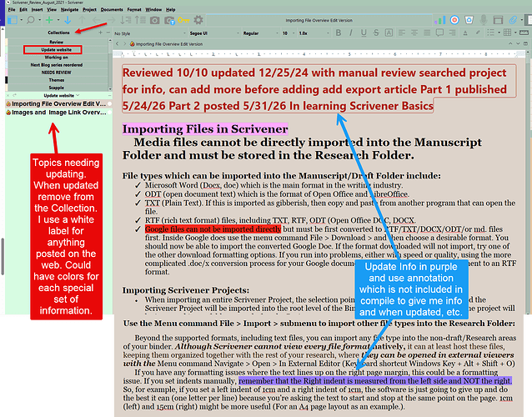
Task: Open the Add item dropdown arrow
Action: click(58, 20)
